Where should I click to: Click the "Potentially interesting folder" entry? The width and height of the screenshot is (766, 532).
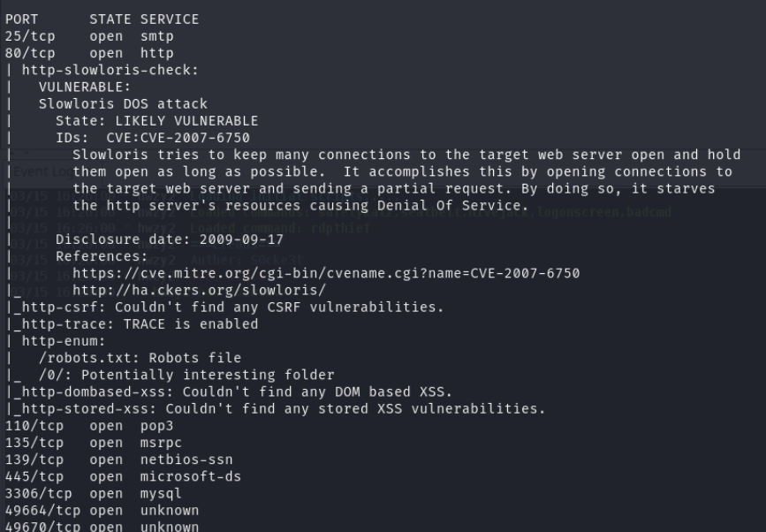point(186,375)
